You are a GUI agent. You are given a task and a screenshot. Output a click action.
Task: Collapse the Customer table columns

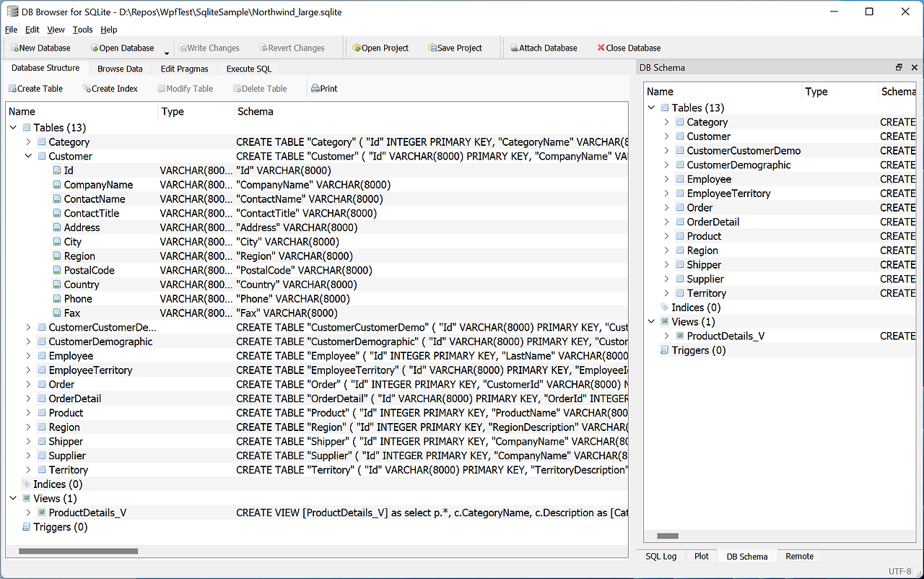[x=28, y=156]
